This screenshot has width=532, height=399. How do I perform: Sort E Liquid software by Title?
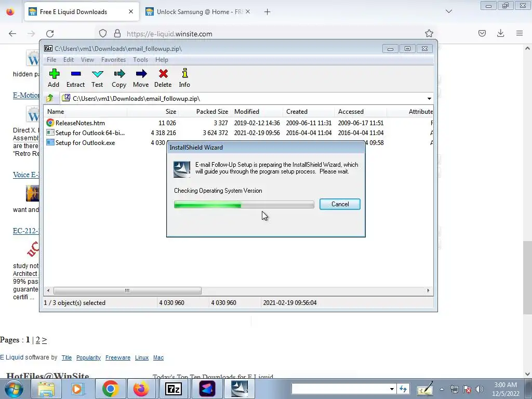(x=66, y=357)
